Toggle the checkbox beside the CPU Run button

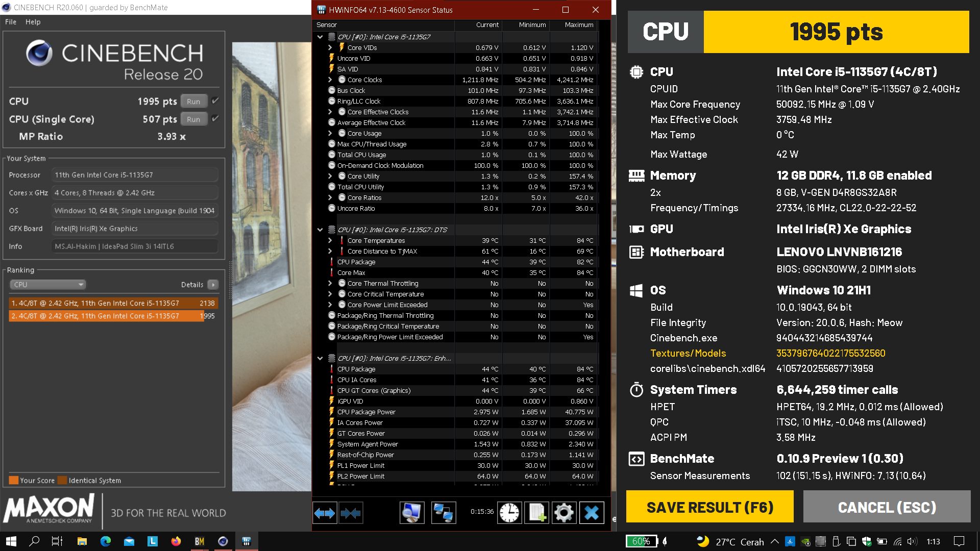point(215,101)
